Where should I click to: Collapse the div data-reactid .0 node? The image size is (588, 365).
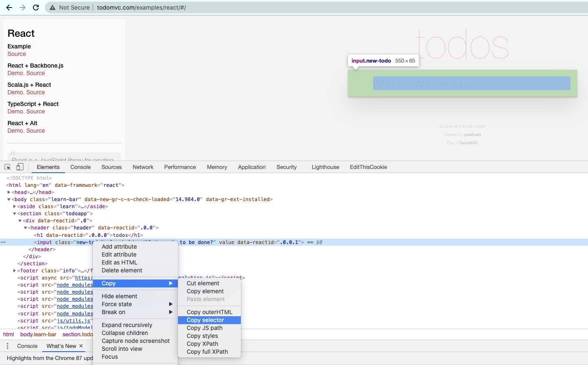(20, 221)
